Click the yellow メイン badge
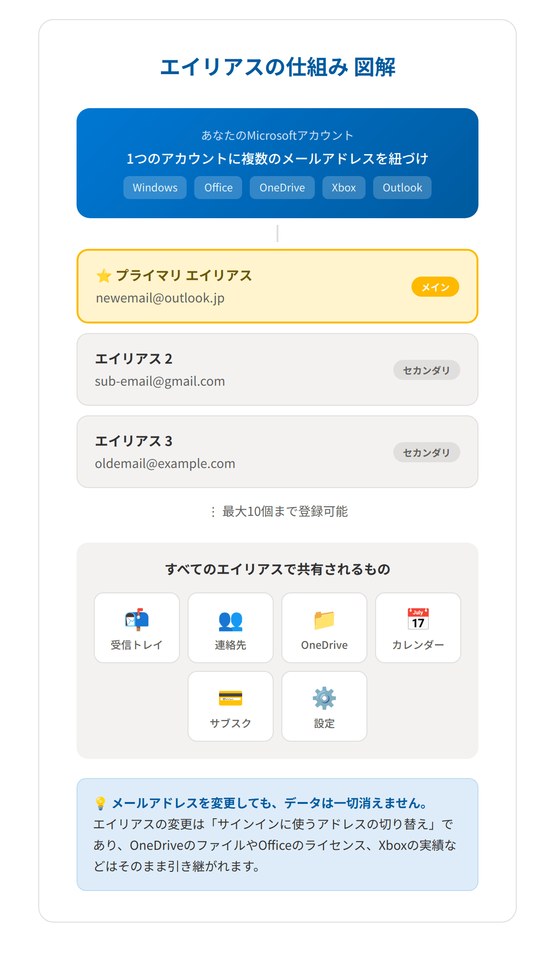The image size is (555, 980). point(435,287)
